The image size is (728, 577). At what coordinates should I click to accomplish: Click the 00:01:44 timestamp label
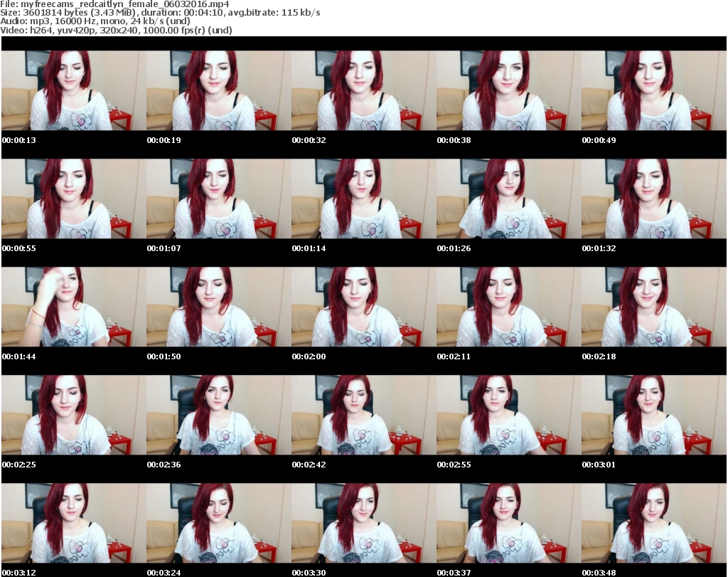click(19, 356)
